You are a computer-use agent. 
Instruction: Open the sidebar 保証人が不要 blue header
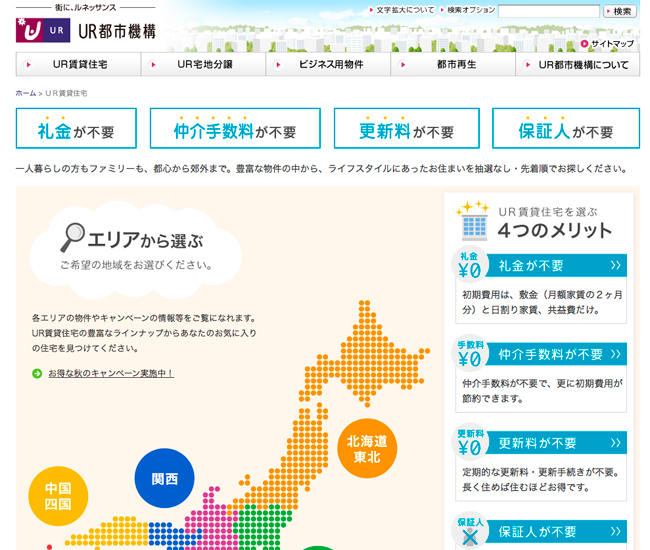(555, 531)
